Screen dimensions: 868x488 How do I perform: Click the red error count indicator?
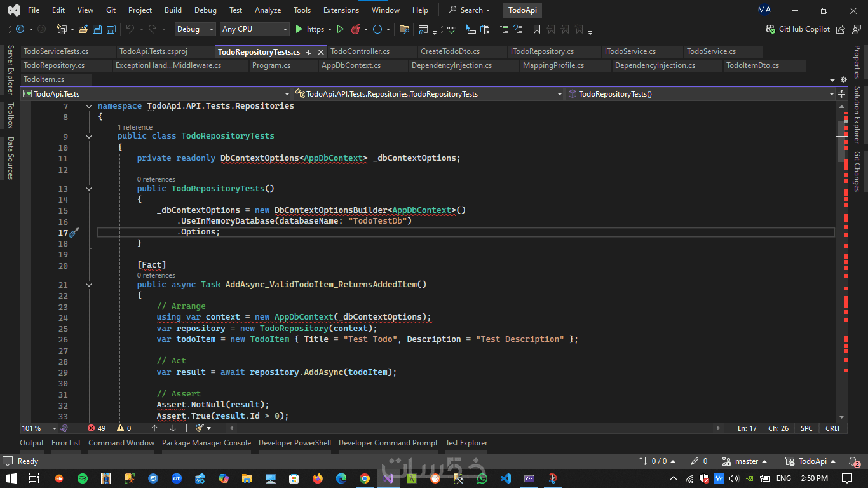97,428
